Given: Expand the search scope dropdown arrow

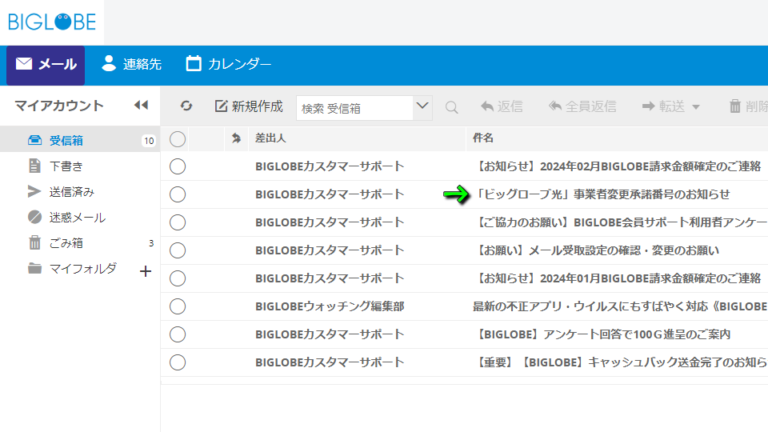Looking at the screenshot, I should (422, 107).
